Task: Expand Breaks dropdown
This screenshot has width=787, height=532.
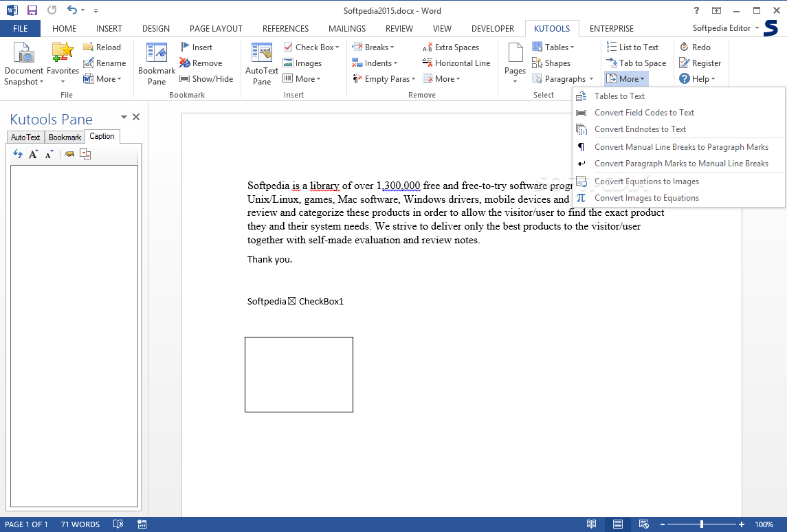Action: click(392, 47)
